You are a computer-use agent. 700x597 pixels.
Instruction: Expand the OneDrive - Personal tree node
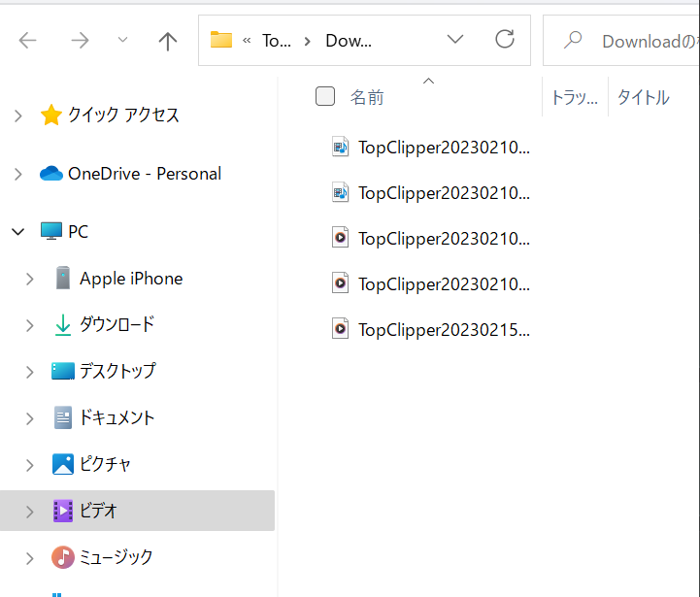[x=17, y=174]
